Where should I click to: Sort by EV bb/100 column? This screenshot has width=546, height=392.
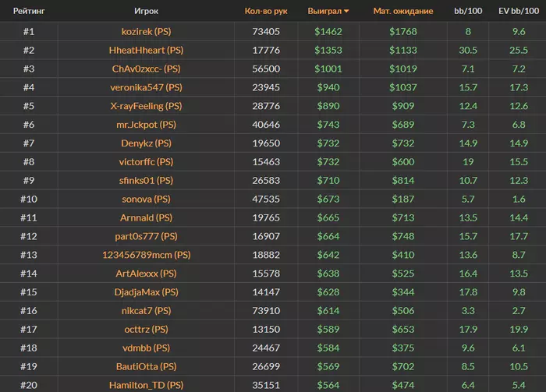point(519,12)
